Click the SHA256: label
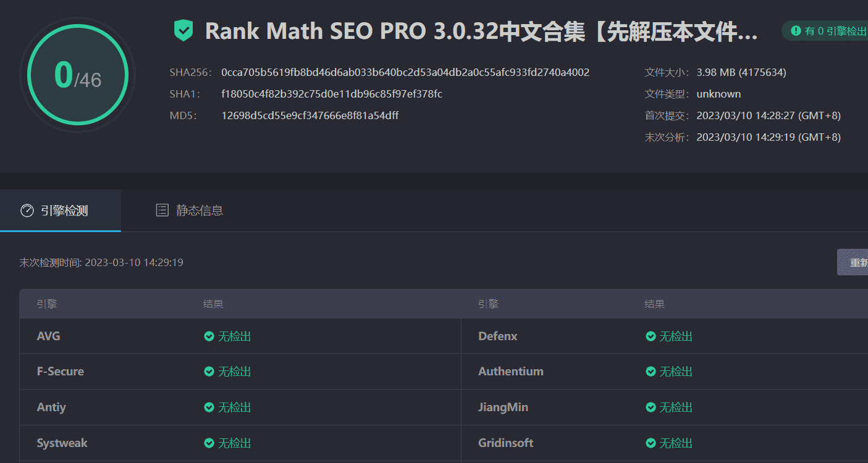The width and height of the screenshot is (868, 463). pos(191,72)
